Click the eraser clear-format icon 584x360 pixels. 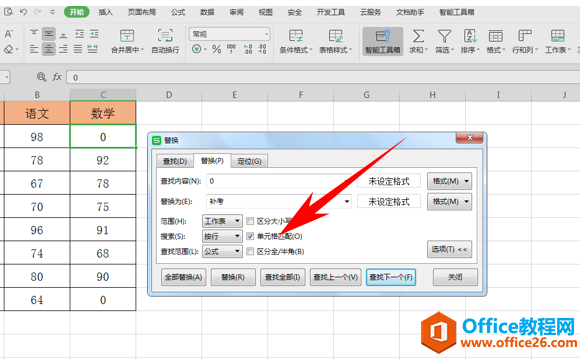(9, 49)
